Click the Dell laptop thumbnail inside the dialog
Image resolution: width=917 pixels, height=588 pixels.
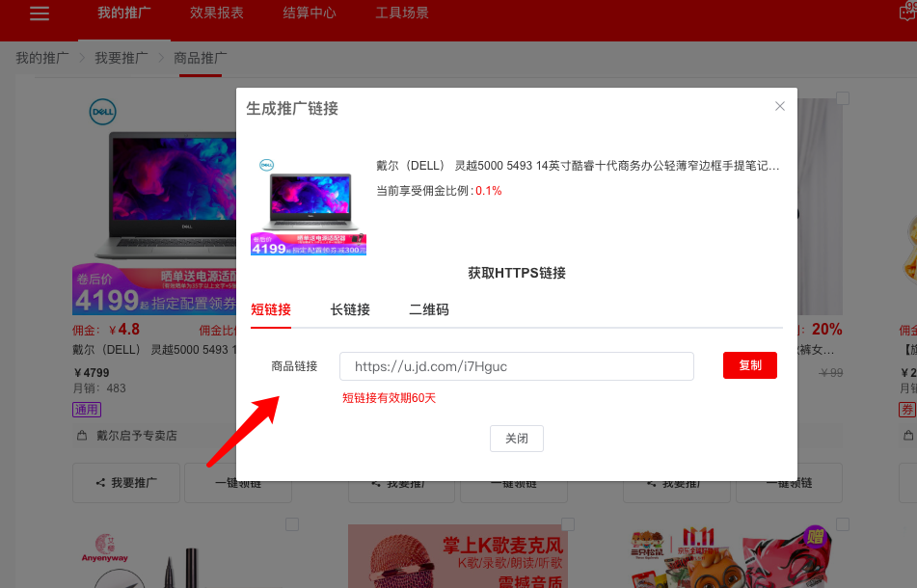pos(309,206)
